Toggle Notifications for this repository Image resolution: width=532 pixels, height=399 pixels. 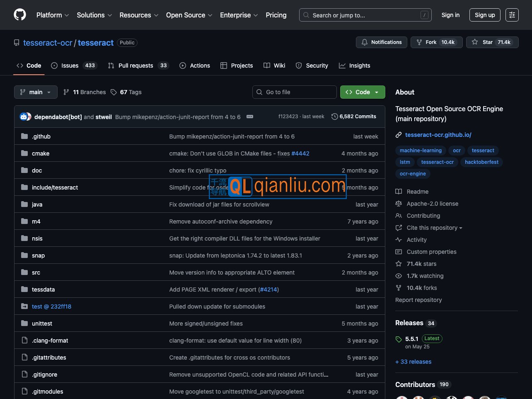(381, 42)
